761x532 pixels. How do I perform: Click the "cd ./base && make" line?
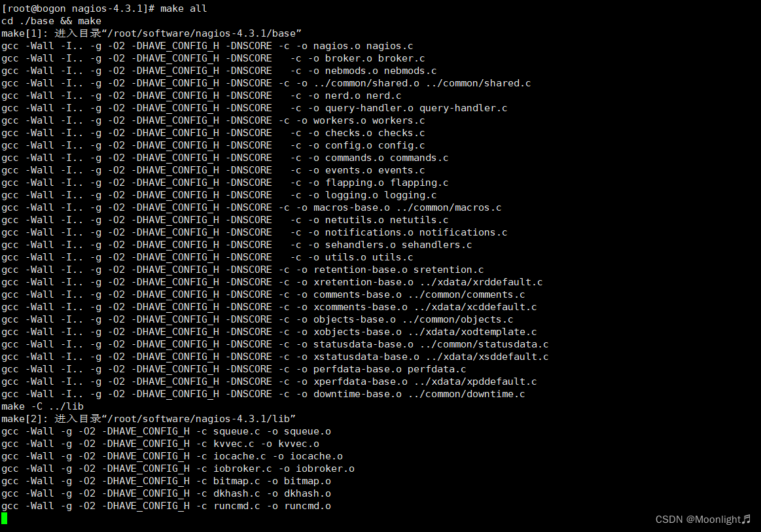52,21
